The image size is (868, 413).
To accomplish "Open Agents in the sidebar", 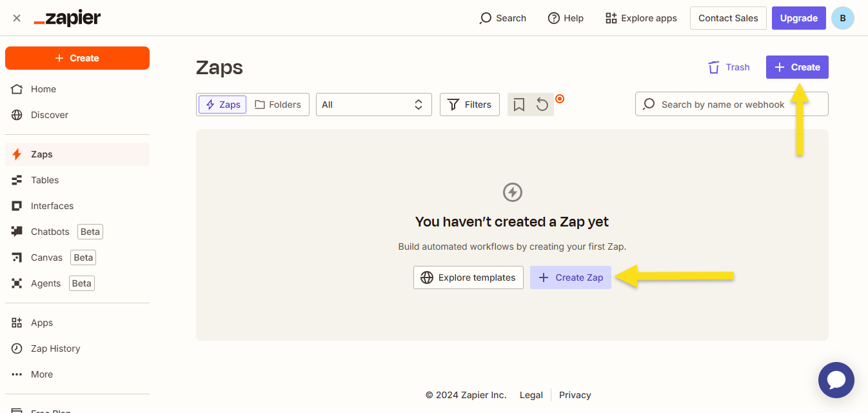I will click(77, 283).
